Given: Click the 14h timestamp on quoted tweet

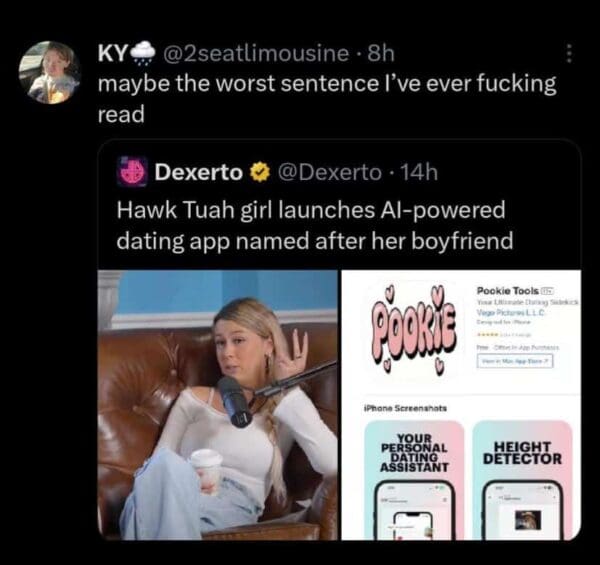Looking at the screenshot, I should click(x=419, y=173).
